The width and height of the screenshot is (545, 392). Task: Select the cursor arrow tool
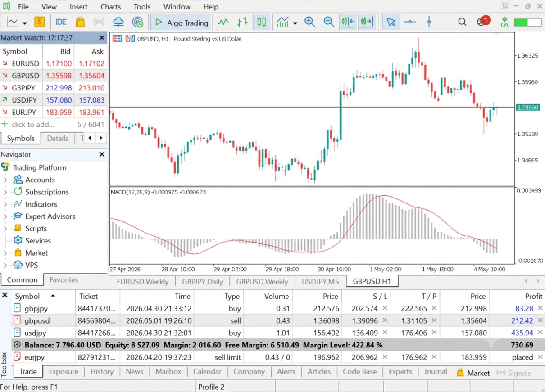(391, 22)
